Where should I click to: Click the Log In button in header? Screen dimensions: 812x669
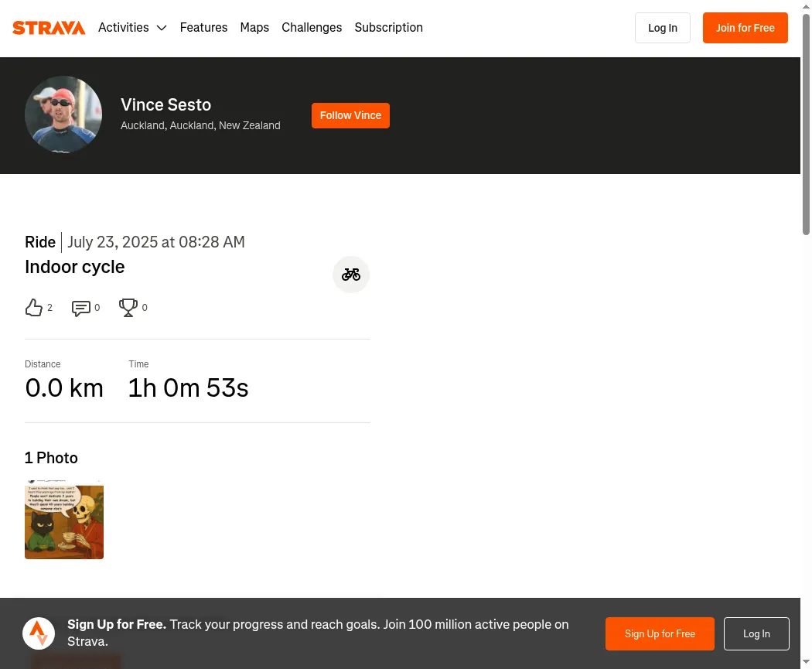(662, 28)
